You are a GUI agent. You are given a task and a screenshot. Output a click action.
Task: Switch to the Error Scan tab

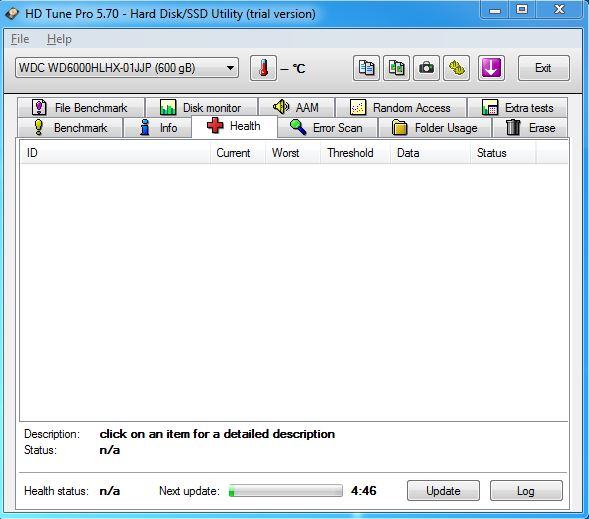[x=327, y=128]
